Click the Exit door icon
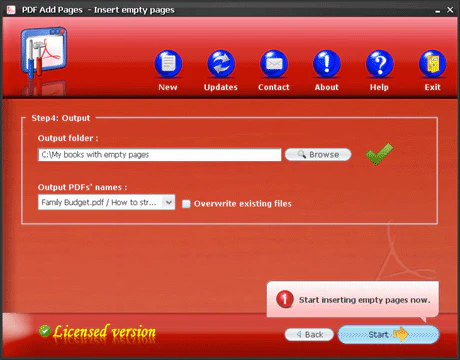 (432, 64)
